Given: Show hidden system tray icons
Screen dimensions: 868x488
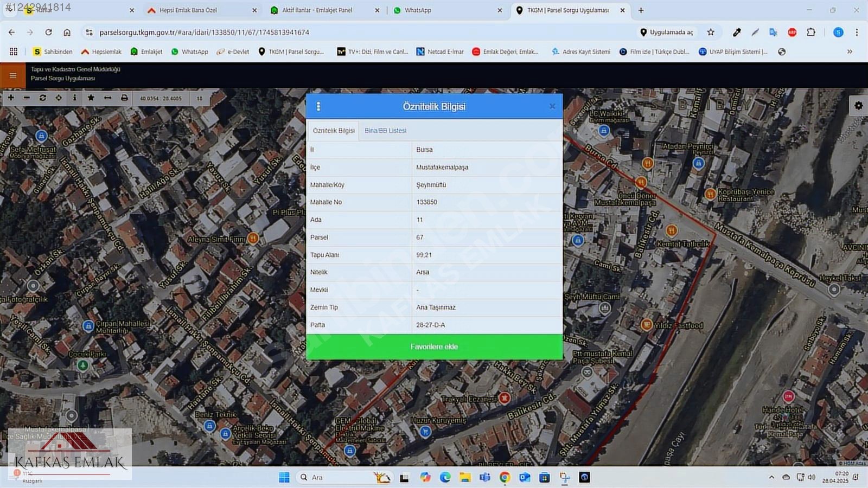Looking at the screenshot, I should 771,477.
